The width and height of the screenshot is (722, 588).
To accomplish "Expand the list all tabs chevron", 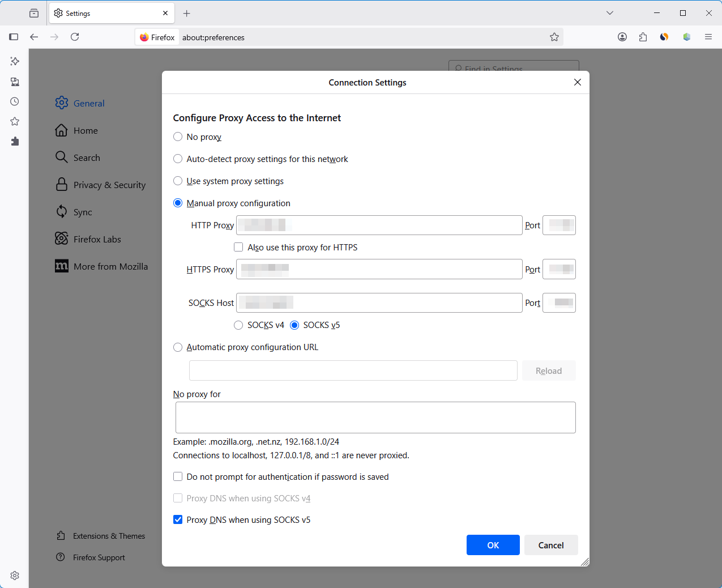I will 610,13.
